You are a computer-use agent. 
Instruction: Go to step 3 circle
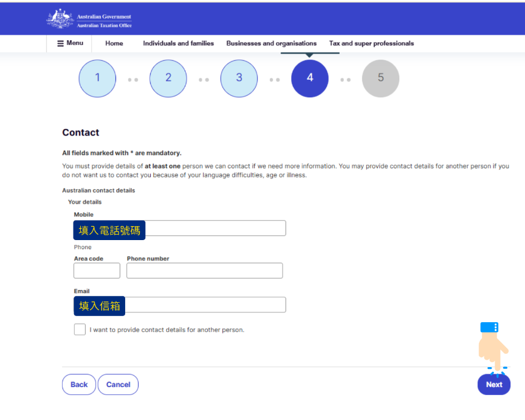[x=239, y=78]
